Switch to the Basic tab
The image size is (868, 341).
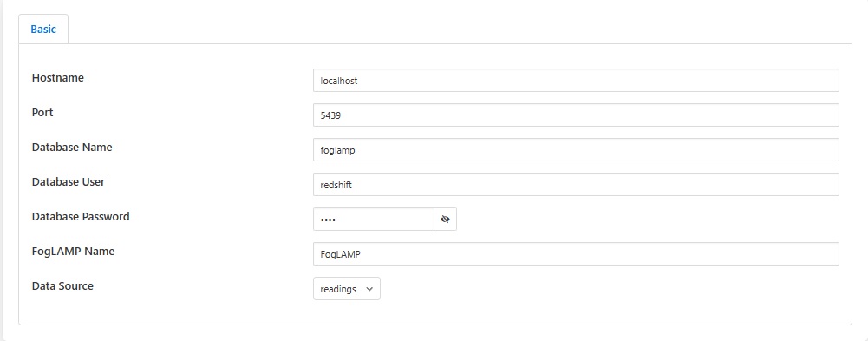(43, 29)
